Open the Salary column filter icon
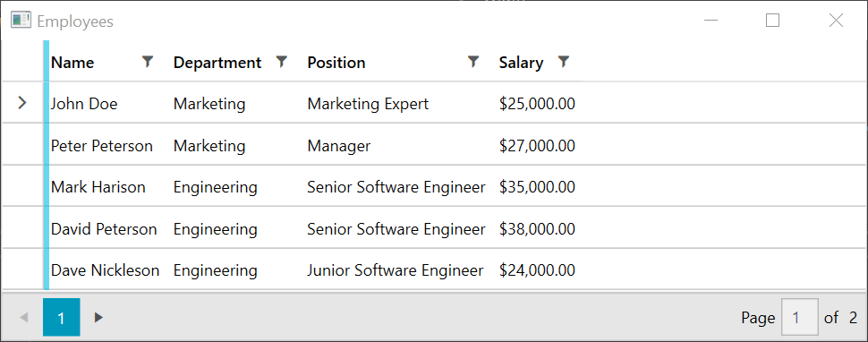This screenshot has width=868, height=342. click(x=563, y=62)
